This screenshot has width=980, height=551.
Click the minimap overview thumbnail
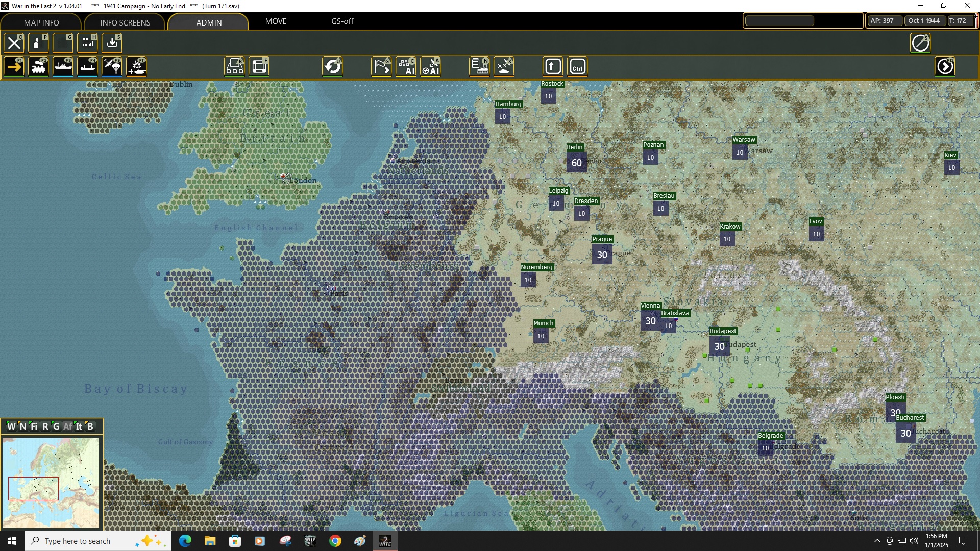click(51, 483)
